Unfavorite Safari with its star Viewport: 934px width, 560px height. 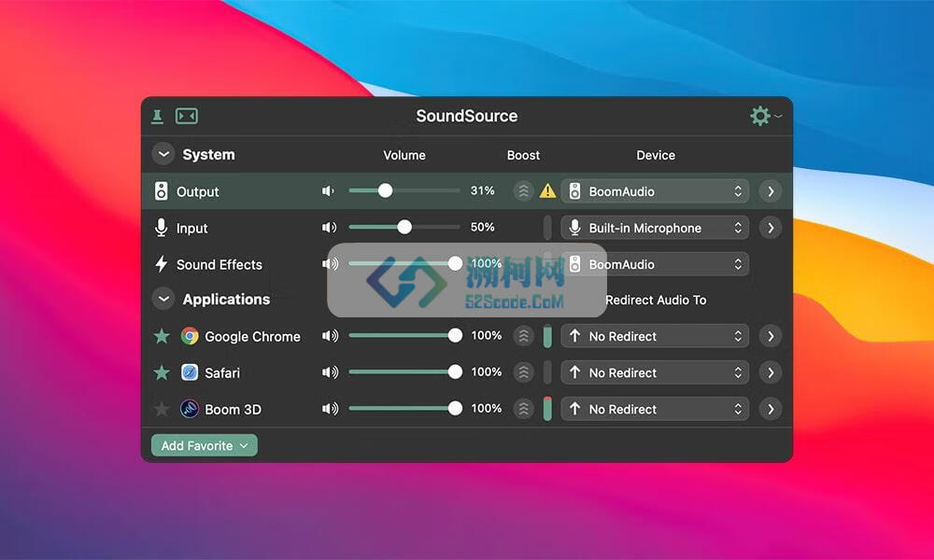pos(162,372)
